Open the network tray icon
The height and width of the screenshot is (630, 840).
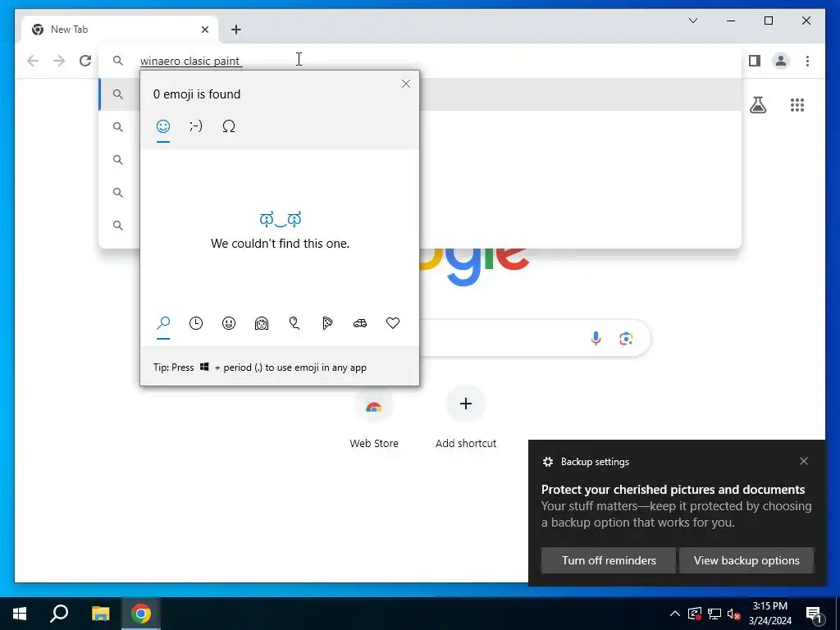[714, 614]
